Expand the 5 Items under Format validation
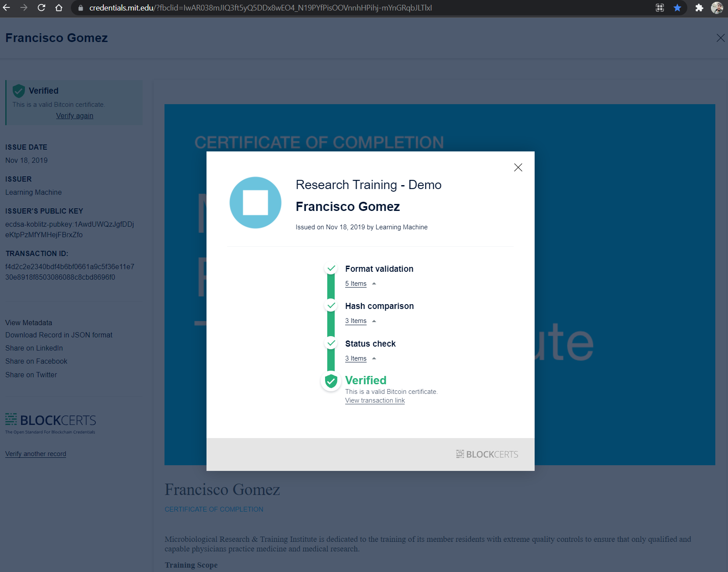Screen dimensions: 728x572 [x=356, y=284]
